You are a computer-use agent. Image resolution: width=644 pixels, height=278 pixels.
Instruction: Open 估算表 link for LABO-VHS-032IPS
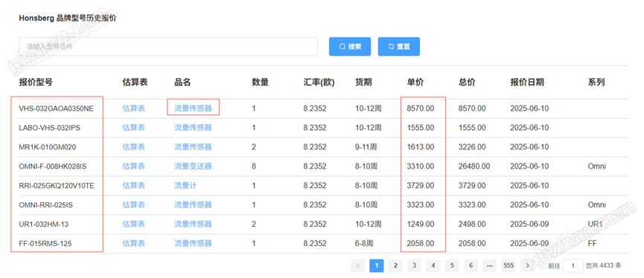[x=133, y=128]
